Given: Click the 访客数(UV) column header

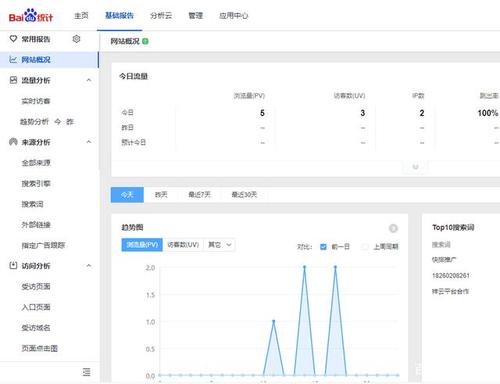Looking at the screenshot, I should point(350,96).
